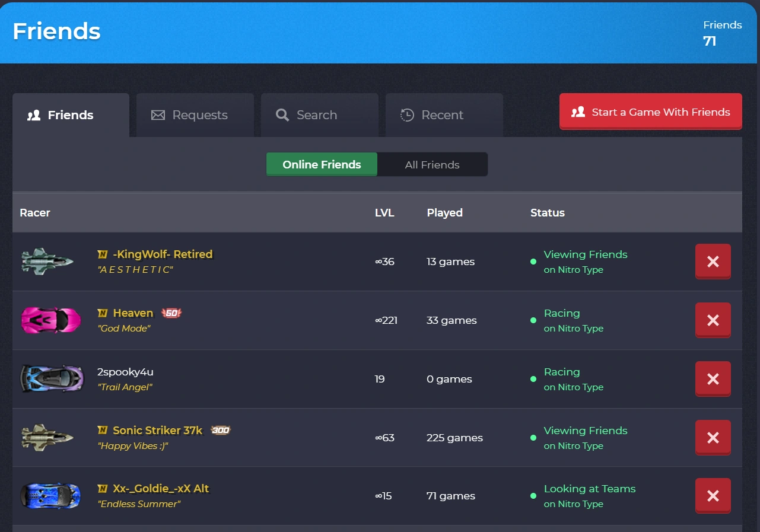Click the "Looking at Teams" status text
This screenshot has height=532, width=760.
coord(590,489)
